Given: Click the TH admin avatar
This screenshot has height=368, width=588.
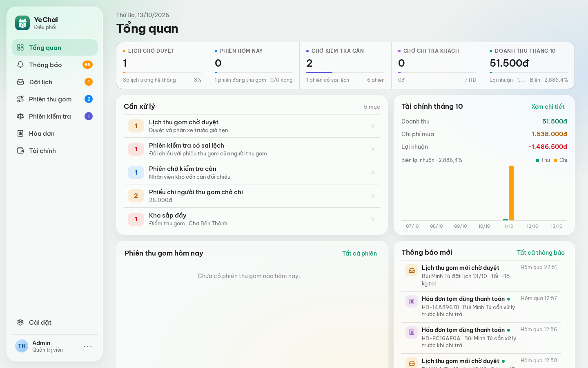Looking at the screenshot, I should coord(22,346).
